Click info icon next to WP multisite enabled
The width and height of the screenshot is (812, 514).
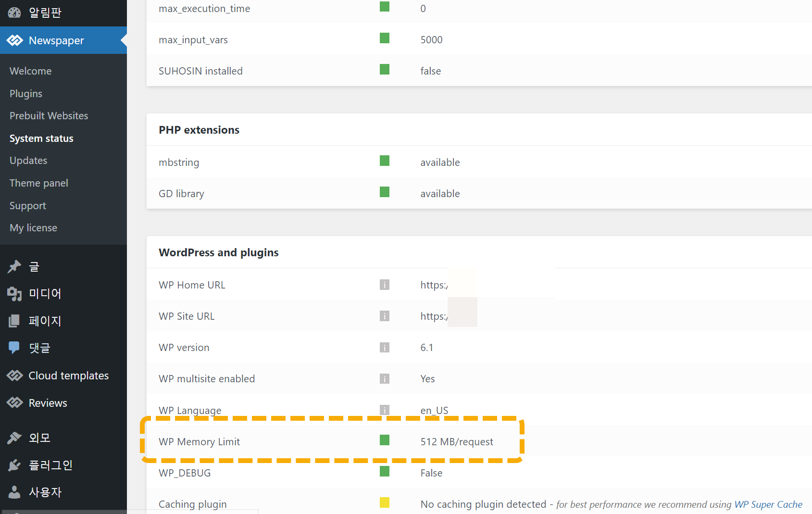coord(385,378)
